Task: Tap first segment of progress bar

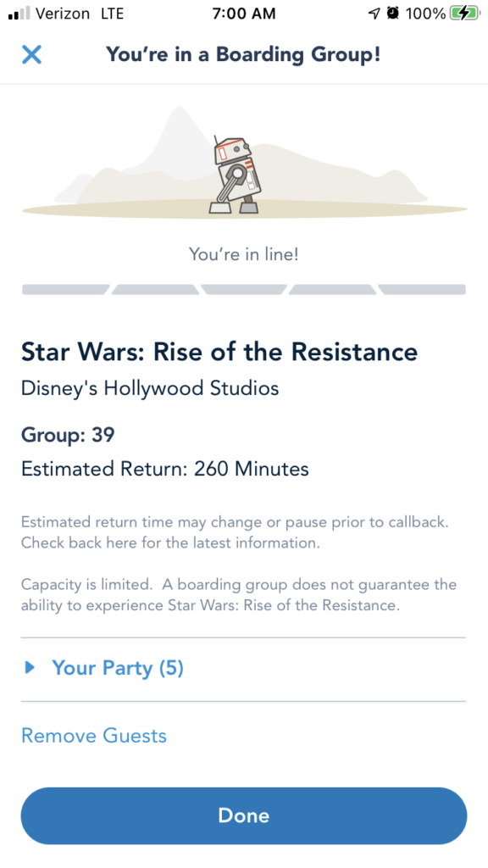Action: pos(65,290)
